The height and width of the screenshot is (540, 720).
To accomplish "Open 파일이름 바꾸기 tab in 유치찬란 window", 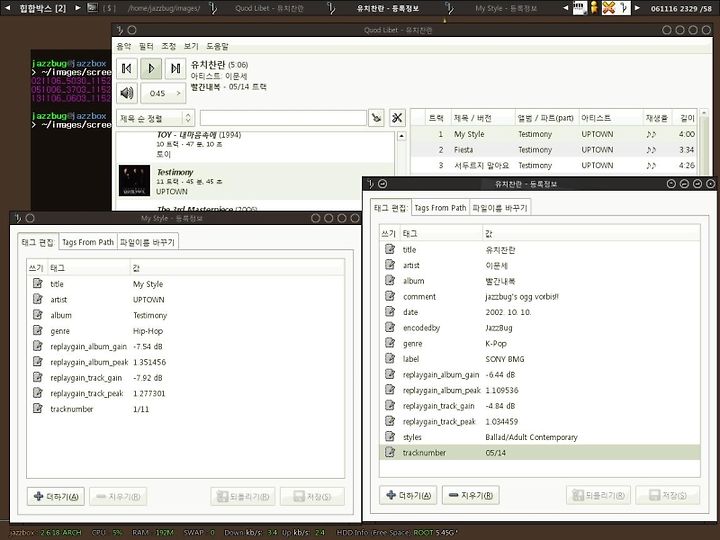I will click(500, 208).
